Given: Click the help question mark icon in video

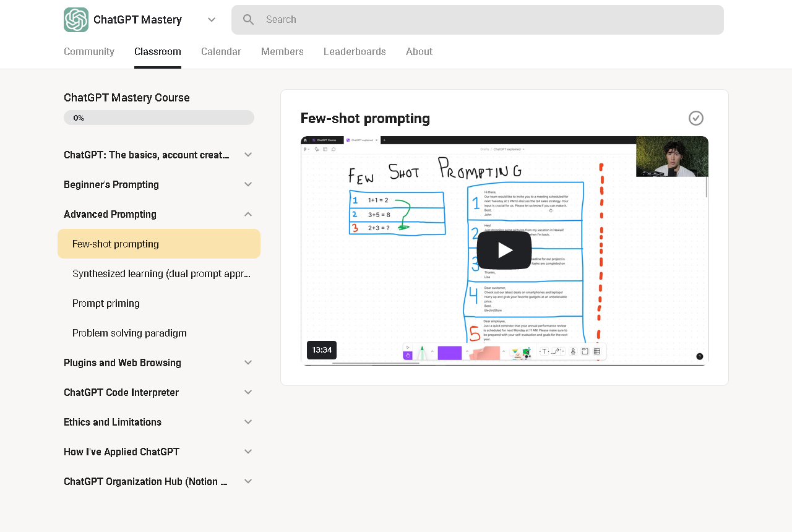Looking at the screenshot, I should click(700, 356).
